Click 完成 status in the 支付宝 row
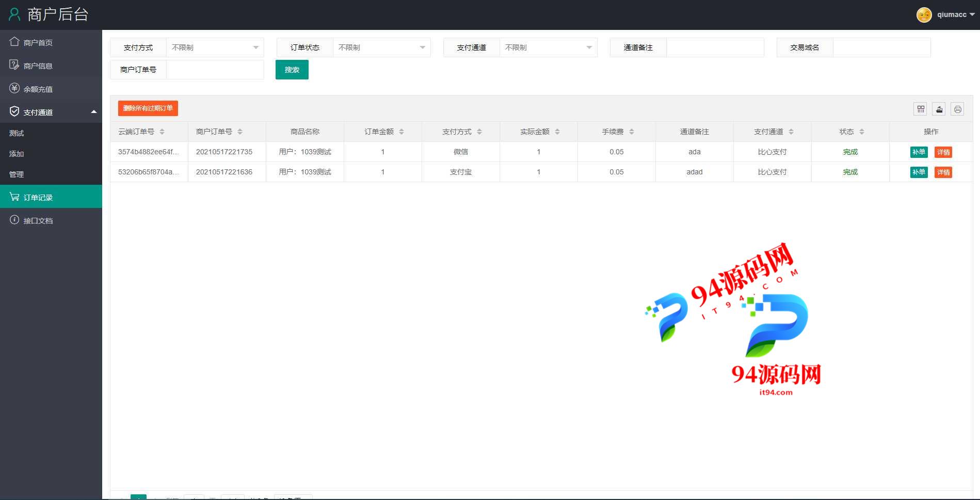This screenshot has width=980, height=500. point(850,172)
